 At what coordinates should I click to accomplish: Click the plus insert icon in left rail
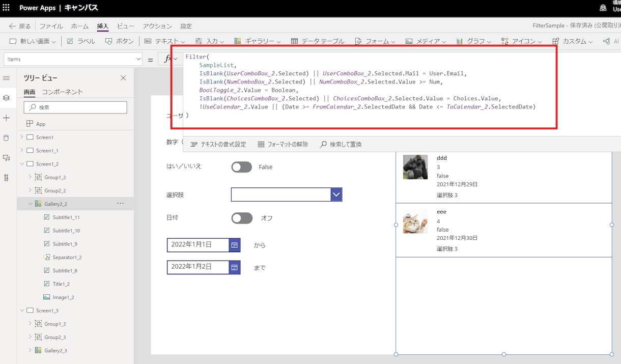point(6,118)
